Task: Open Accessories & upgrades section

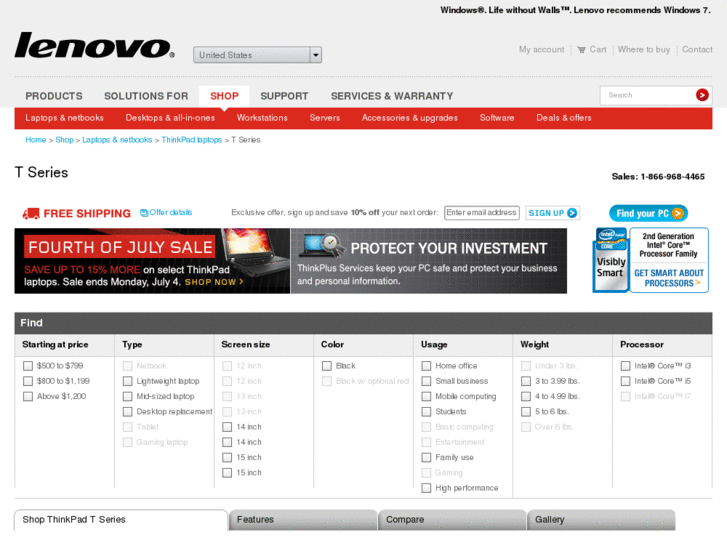Action: click(409, 118)
